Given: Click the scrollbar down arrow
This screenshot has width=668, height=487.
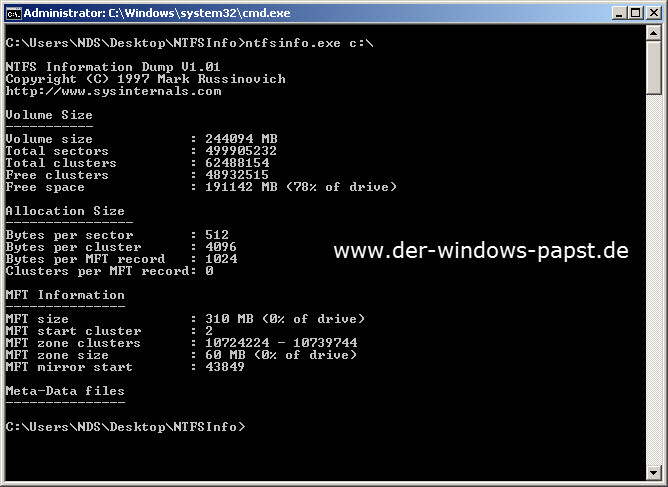Looking at the screenshot, I should (x=655, y=473).
